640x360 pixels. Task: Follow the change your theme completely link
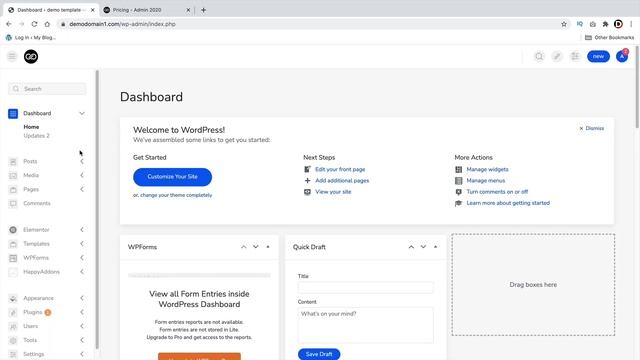pyautogui.click(x=176, y=195)
